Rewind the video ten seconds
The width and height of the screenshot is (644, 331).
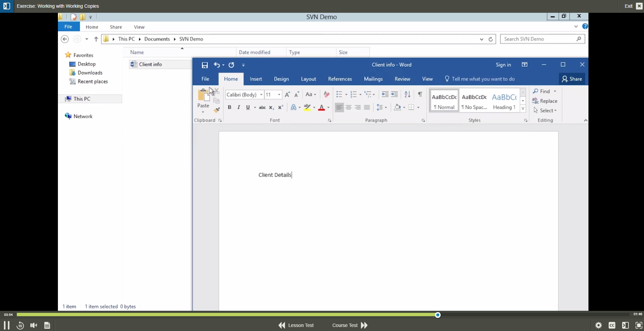pos(20,325)
